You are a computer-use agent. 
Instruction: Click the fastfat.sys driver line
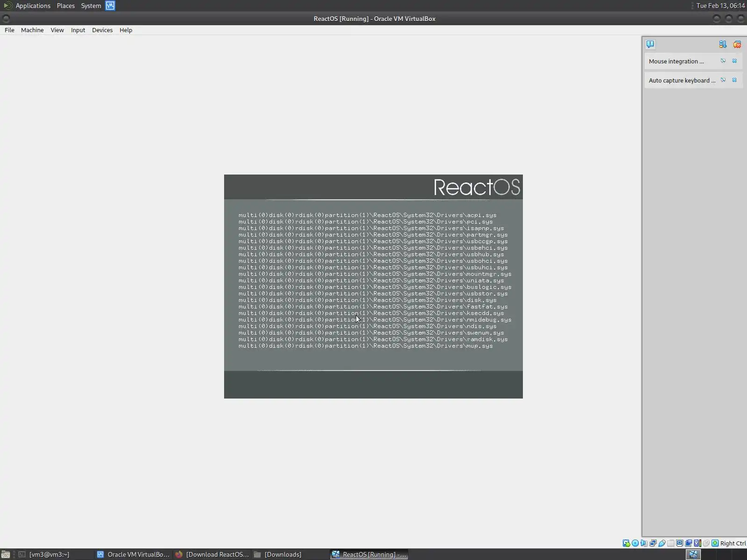(373, 307)
